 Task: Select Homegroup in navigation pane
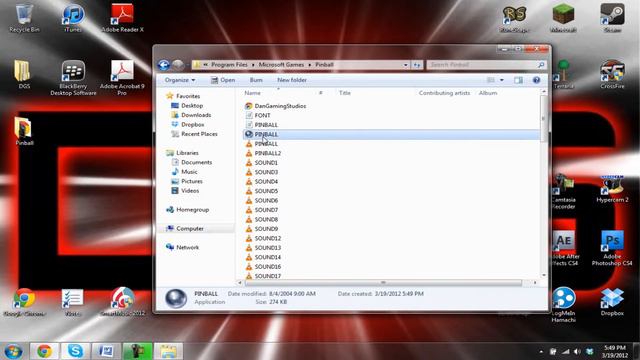tap(192, 210)
